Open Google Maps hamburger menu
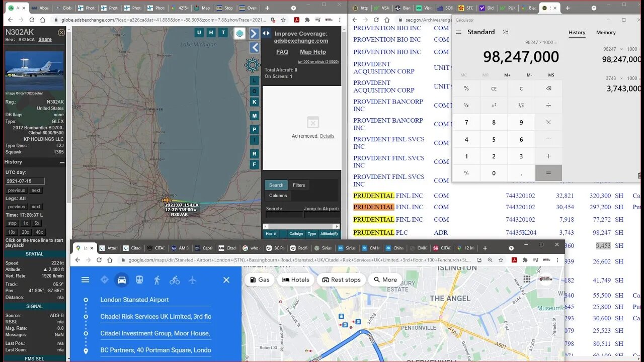The height and width of the screenshot is (362, 644). [x=85, y=280]
